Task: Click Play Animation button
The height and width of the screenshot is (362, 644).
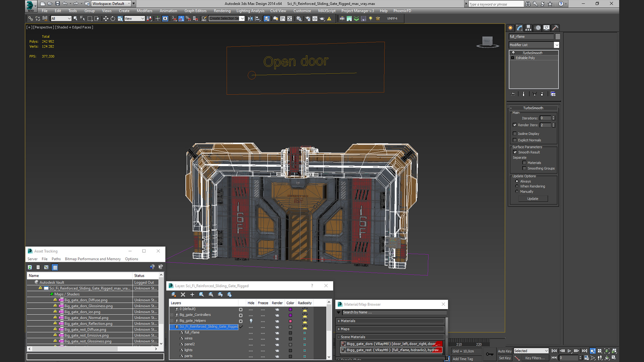Action: point(569,351)
